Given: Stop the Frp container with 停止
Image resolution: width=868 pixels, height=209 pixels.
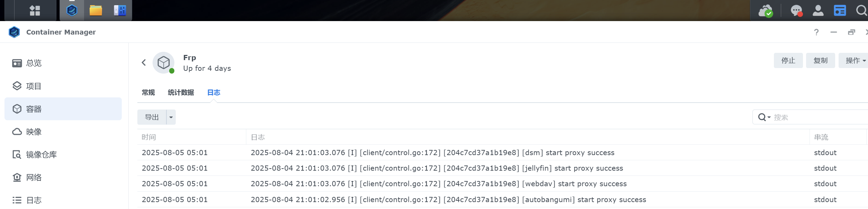Looking at the screenshot, I should tap(788, 60).
